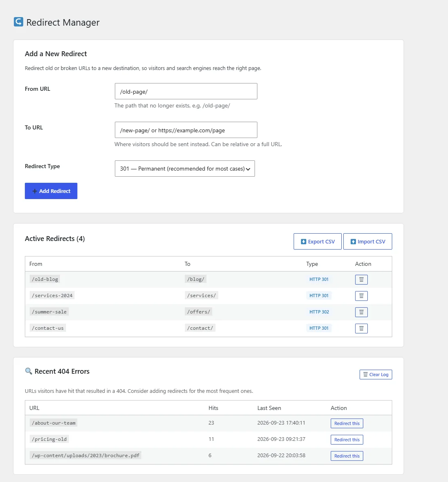
Task: Clear the 404 log with Clear Log
Action: point(376,375)
